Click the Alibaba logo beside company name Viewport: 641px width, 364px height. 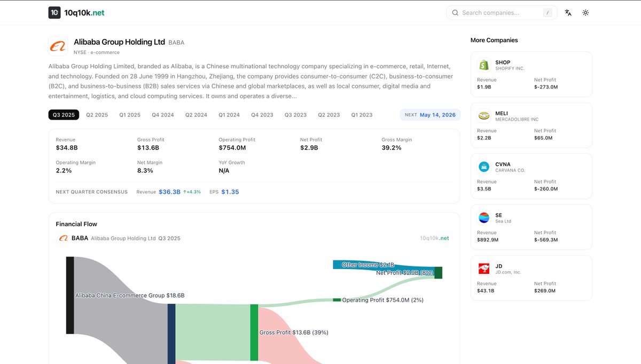(58, 46)
